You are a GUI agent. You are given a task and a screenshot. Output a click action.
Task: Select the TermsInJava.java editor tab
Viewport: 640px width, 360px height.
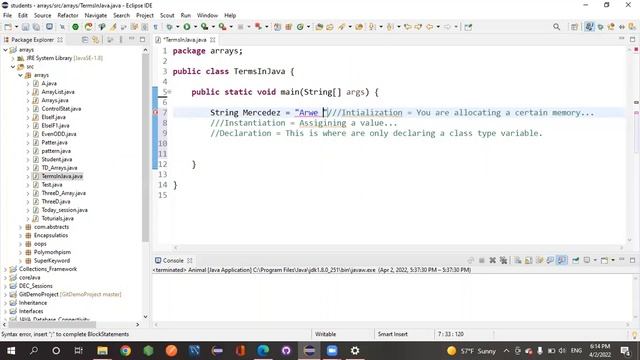click(x=184, y=40)
